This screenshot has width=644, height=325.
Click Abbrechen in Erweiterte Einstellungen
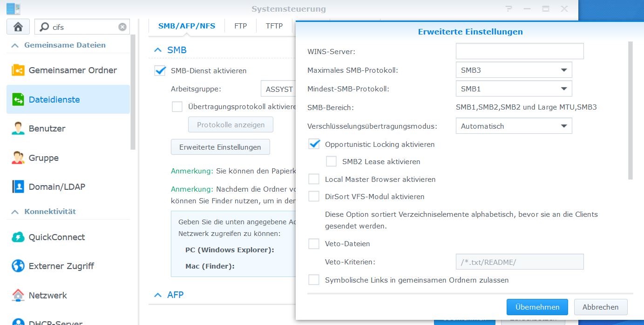coord(601,307)
